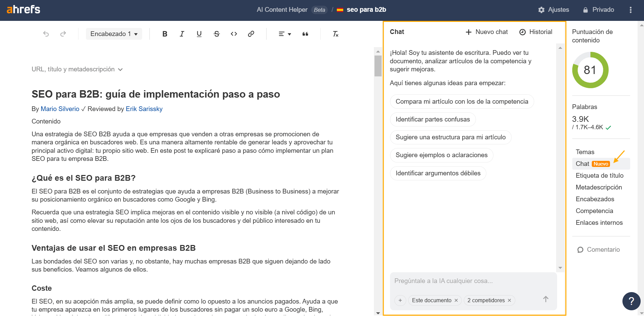Expand URL, título y metadescripción section

click(x=77, y=69)
